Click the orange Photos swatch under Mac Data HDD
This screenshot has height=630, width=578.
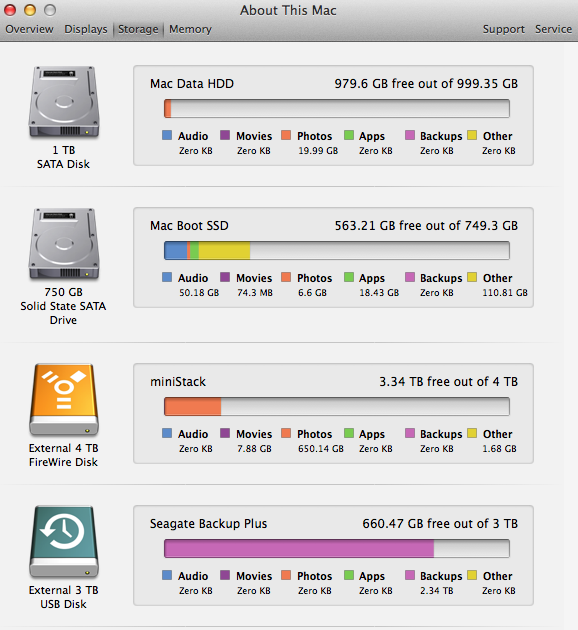click(286, 135)
